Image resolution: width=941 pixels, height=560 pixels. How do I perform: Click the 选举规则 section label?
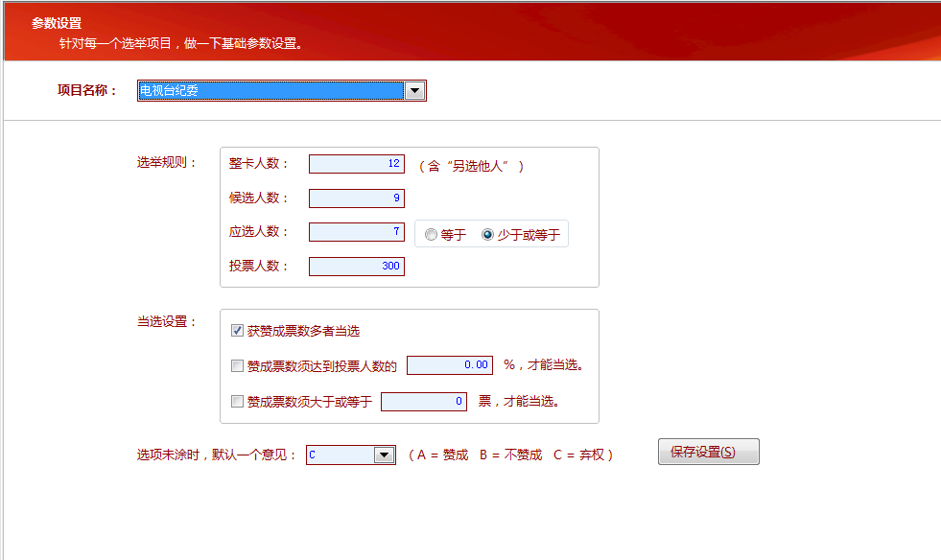click(167, 162)
